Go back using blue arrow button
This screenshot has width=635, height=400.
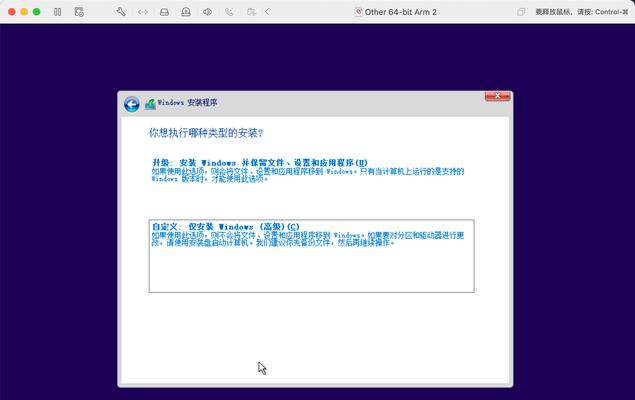[132, 104]
